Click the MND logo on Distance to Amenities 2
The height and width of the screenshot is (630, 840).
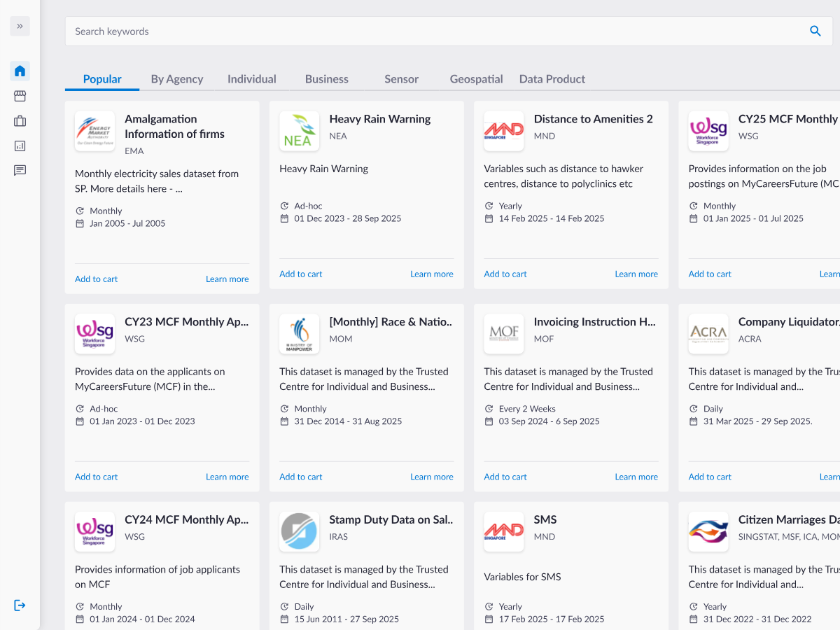[504, 132]
